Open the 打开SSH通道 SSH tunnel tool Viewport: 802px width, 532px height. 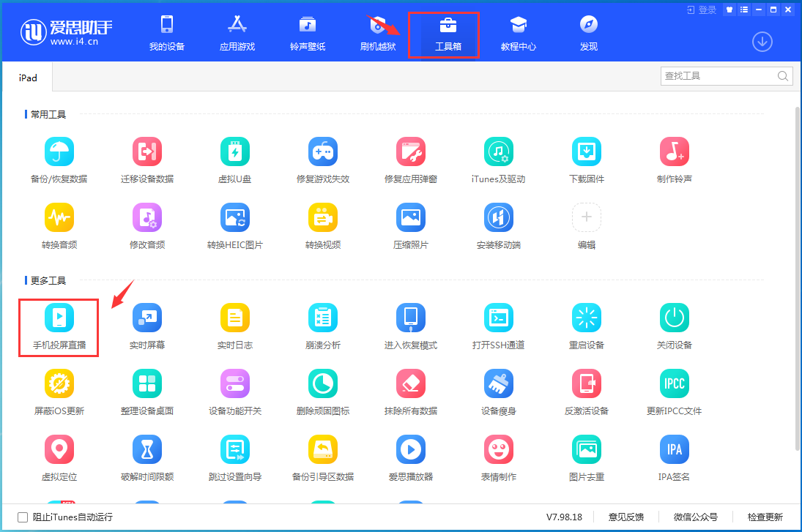click(498, 326)
